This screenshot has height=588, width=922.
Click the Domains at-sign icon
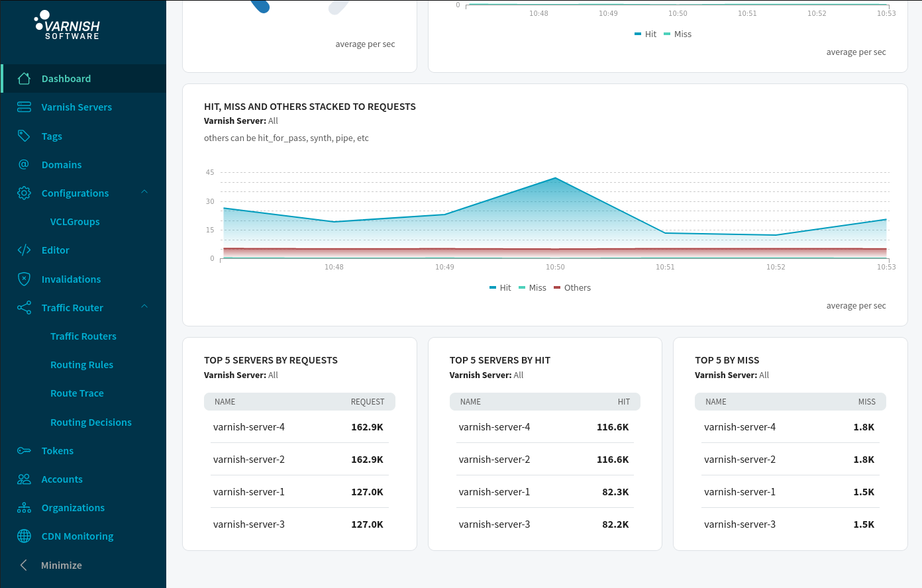coord(24,164)
